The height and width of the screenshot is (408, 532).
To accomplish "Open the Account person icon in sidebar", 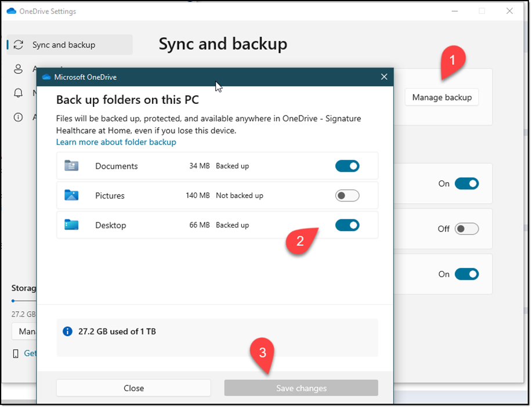I will pyautogui.click(x=19, y=69).
